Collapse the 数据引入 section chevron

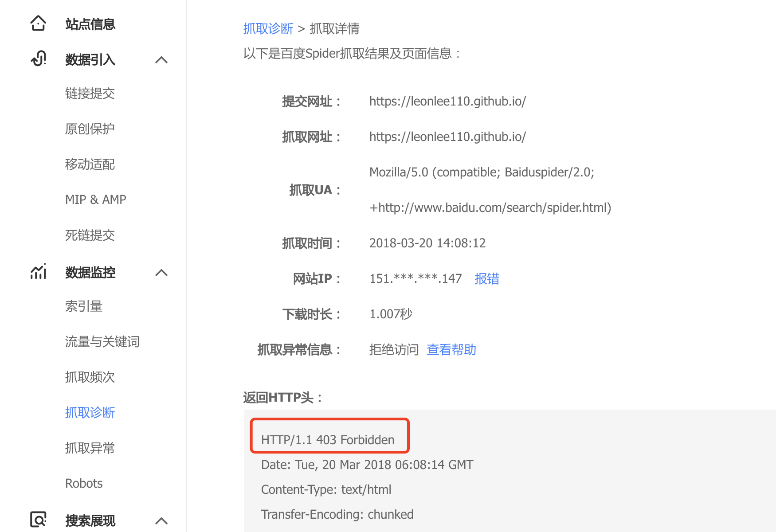(161, 60)
